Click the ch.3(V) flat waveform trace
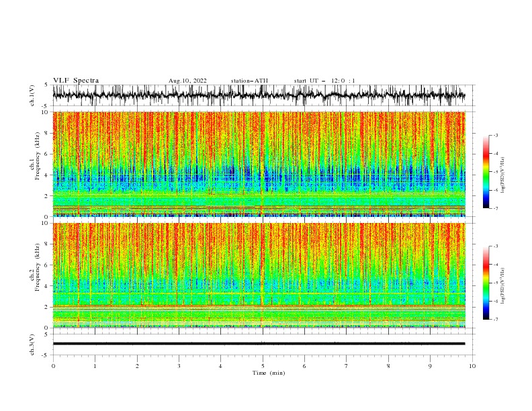 pos(259,344)
